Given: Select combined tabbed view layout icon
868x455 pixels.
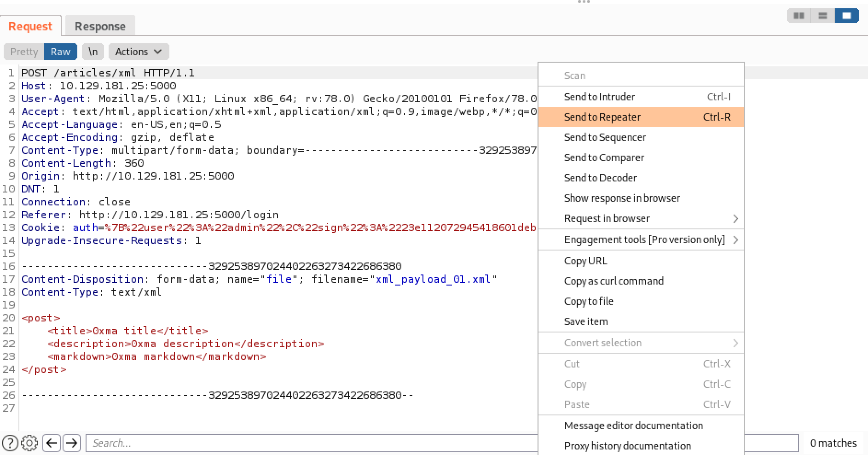Looking at the screenshot, I should (847, 16).
